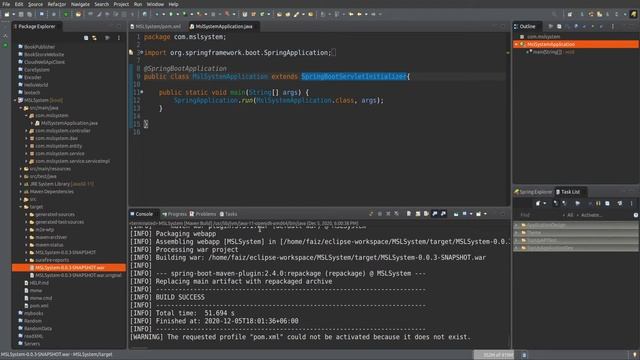The height and width of the screenshot is (360, 640).
Task: Expand the com.mslsystem.entity package
Action: point(27,146)
